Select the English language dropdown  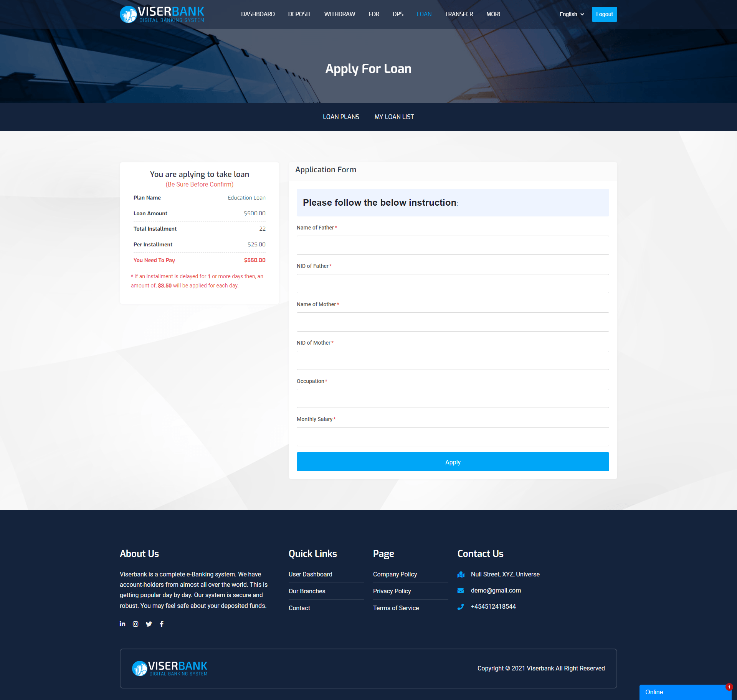coord(570,14)
